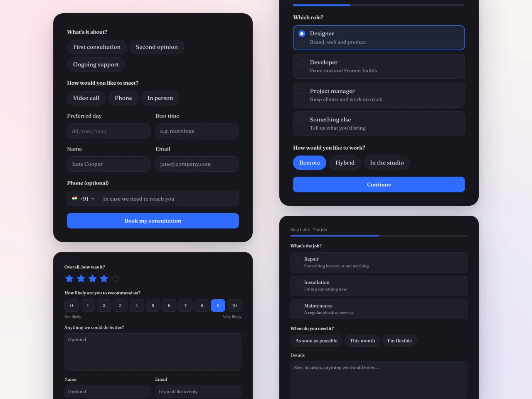This screenshot has width=532, height=399.
Task: Select In the studio option
Action: pos(387,163)
